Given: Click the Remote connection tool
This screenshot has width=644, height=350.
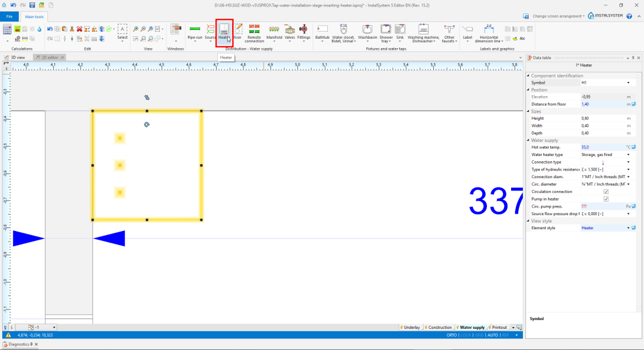Looking at the screenshot, I should coord(254,29).
